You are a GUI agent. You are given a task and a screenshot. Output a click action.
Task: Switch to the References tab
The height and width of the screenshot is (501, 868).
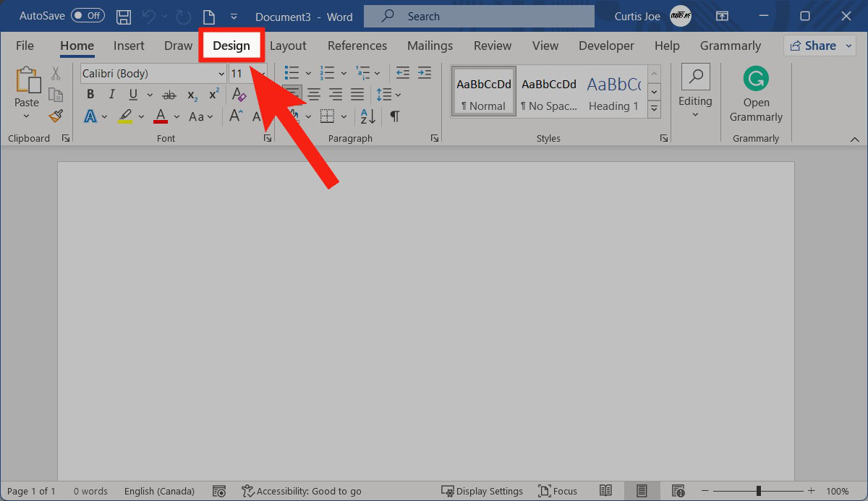point(357,46)
